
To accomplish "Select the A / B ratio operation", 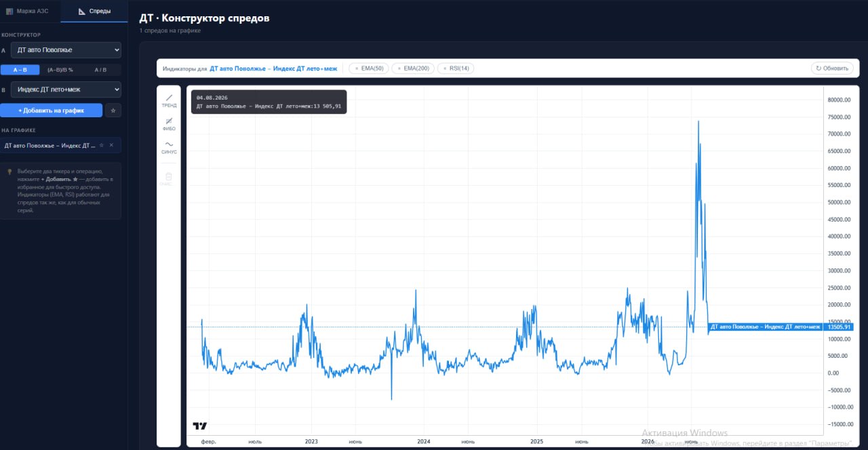I will (100, 70).
